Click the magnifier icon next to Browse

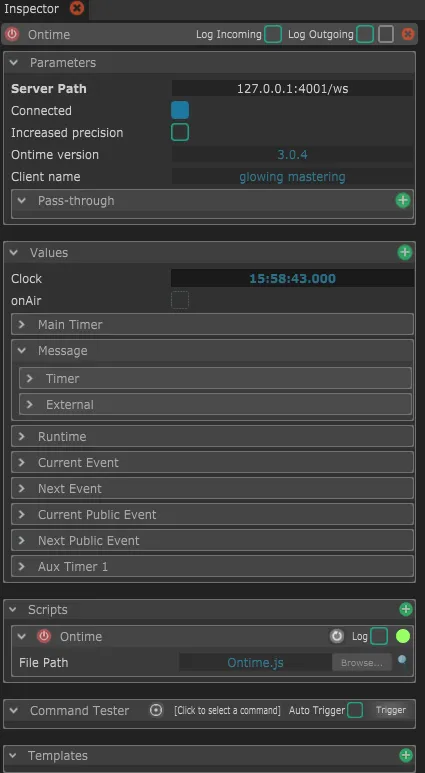click(x=402, y=660)
